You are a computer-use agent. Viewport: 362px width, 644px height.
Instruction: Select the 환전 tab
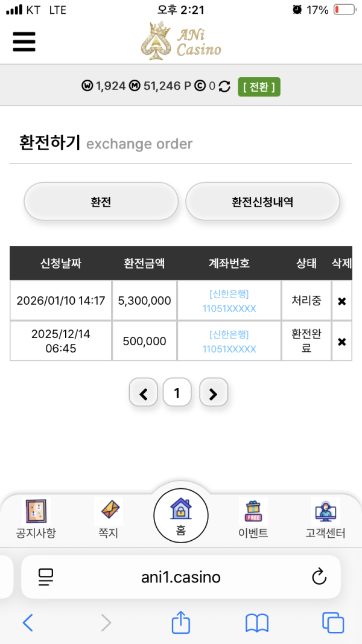click(101, 201)
